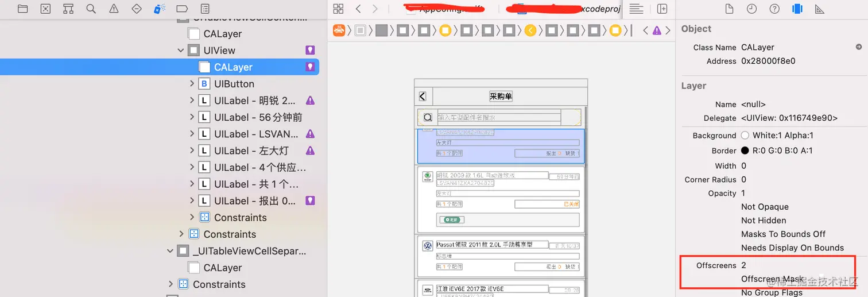Open the Issue navigator warning icon
This screenshot has width=868, height=297.
tap(114, 9)
